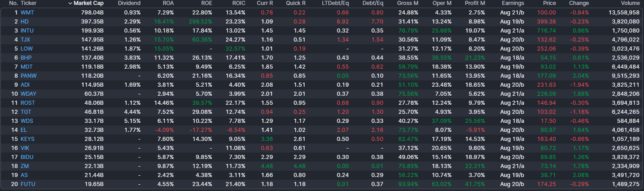This screenshot has width=644, height=191.
Task: Click BIDU market cap 25.15B
Action: 94,157
